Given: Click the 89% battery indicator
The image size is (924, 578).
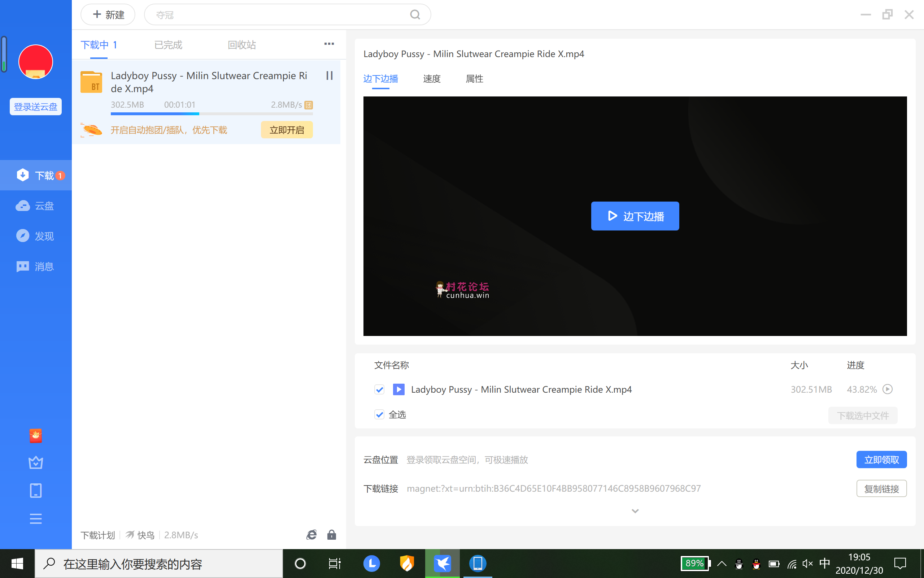Looking at the screenshot, I should click(x=696, y=564).
